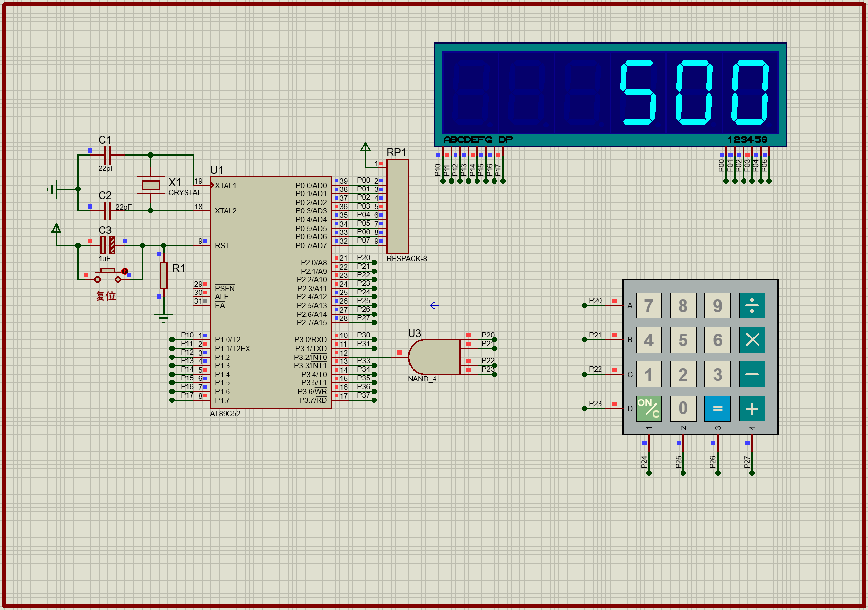
Task: Click the ON/C keypad key
Action: (x=649, y=408)
